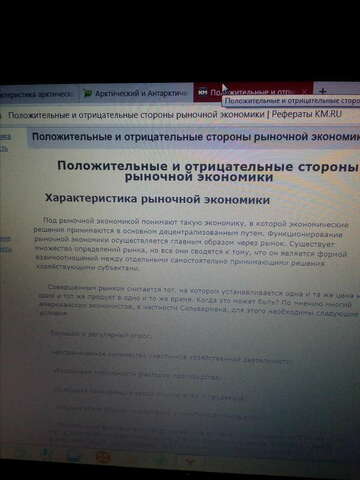Viewport: 360px width, 480px height.
Task: Click the KM favicon on the active tab
Action: click(203, 92)
